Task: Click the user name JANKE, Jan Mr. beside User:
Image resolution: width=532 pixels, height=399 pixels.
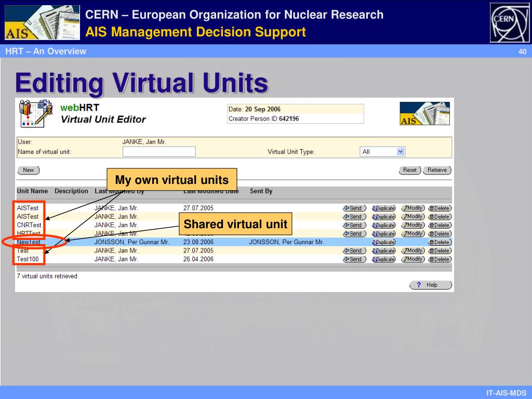Action: (x=144, y=142)
